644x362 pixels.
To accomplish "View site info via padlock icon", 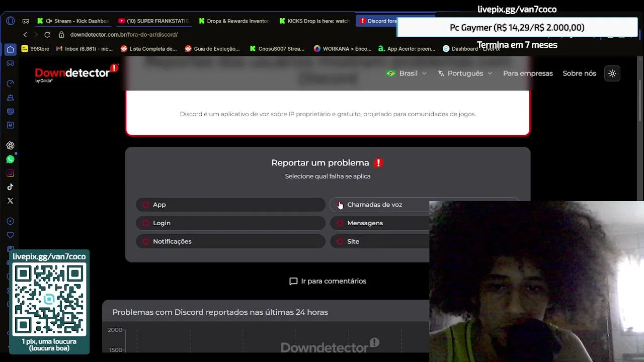I will pos(61,35).
